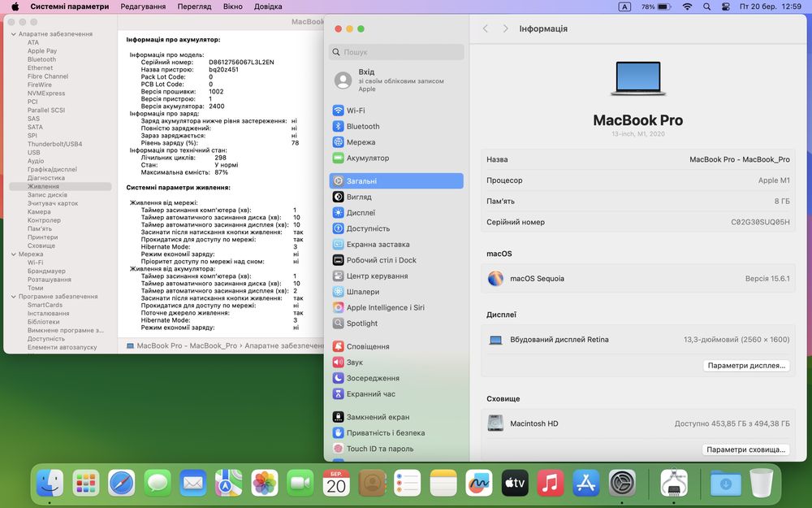
Task: Collapse the Мережа tree section
Action: 14,254
